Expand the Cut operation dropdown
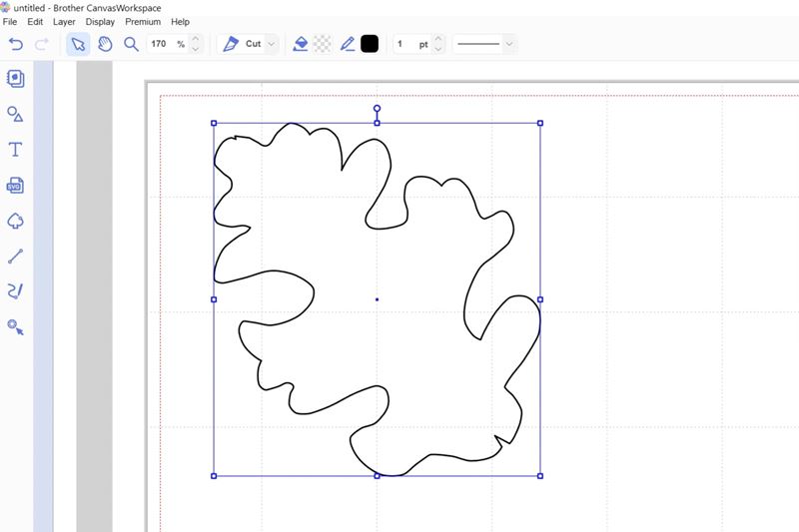 pos(271,44)
